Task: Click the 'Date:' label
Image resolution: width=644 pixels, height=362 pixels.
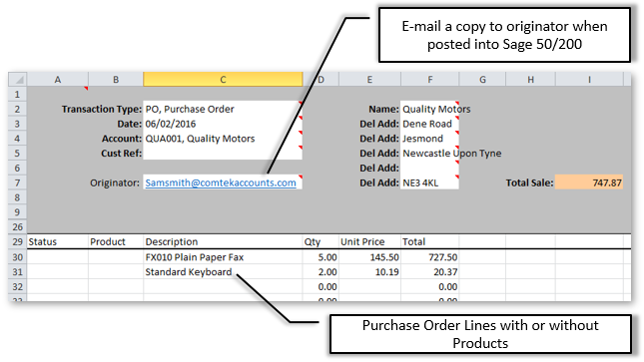Action: pos(129,124)
